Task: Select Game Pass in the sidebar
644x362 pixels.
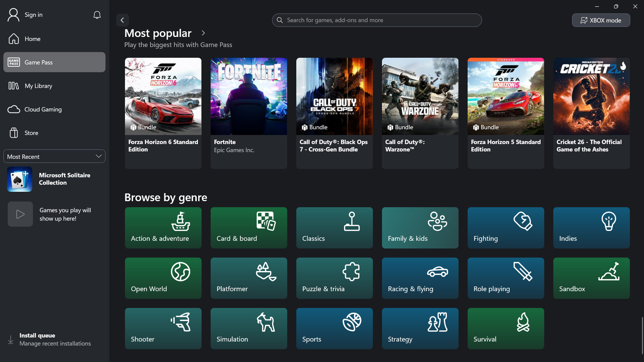Action: click(x=54, y=62)
